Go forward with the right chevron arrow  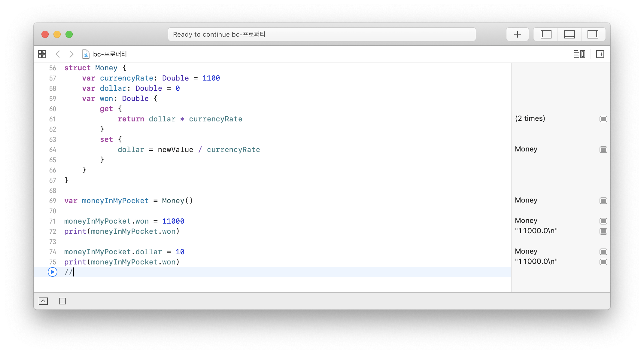(71, 54)
